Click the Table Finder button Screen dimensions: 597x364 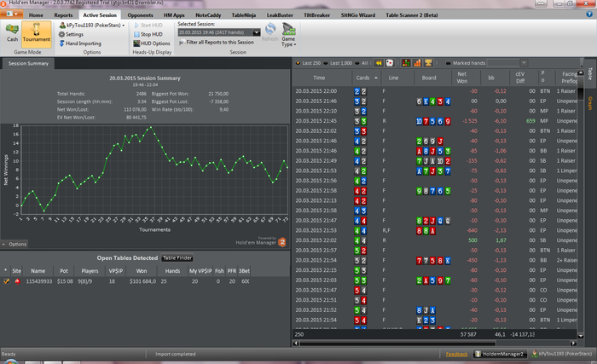click(x=177, y=257)
